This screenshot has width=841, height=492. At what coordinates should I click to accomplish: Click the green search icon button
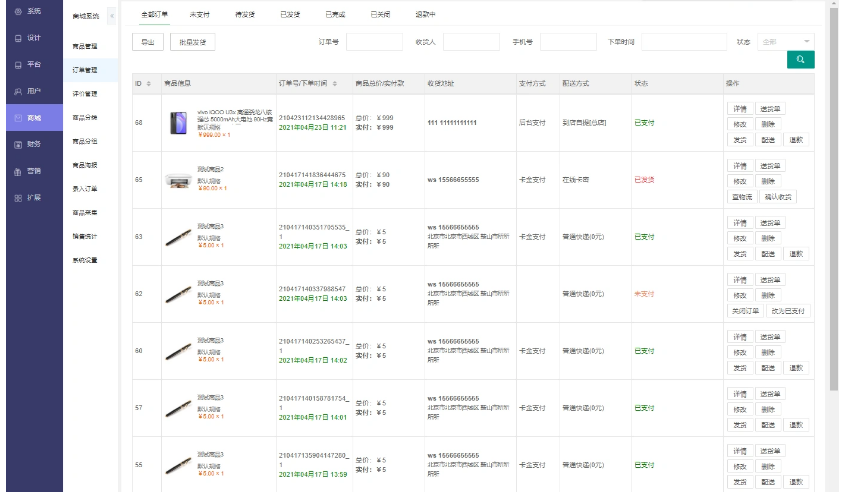tap(800, 60)
